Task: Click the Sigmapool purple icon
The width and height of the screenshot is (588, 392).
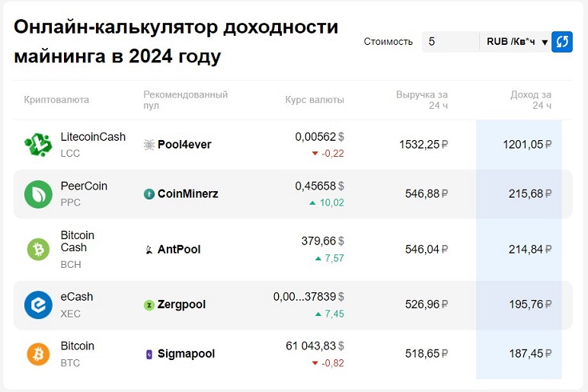Action: [149, 354]
